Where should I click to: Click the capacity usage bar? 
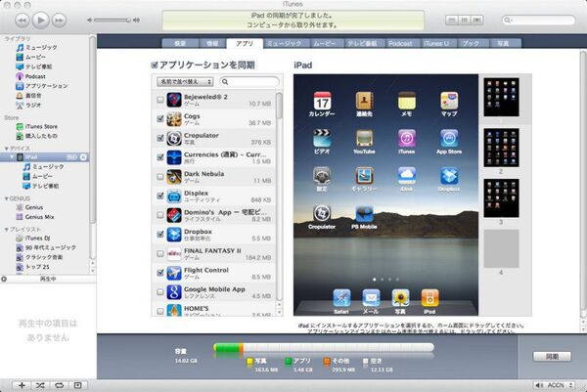pyautogui.click(x=324, y=347)
